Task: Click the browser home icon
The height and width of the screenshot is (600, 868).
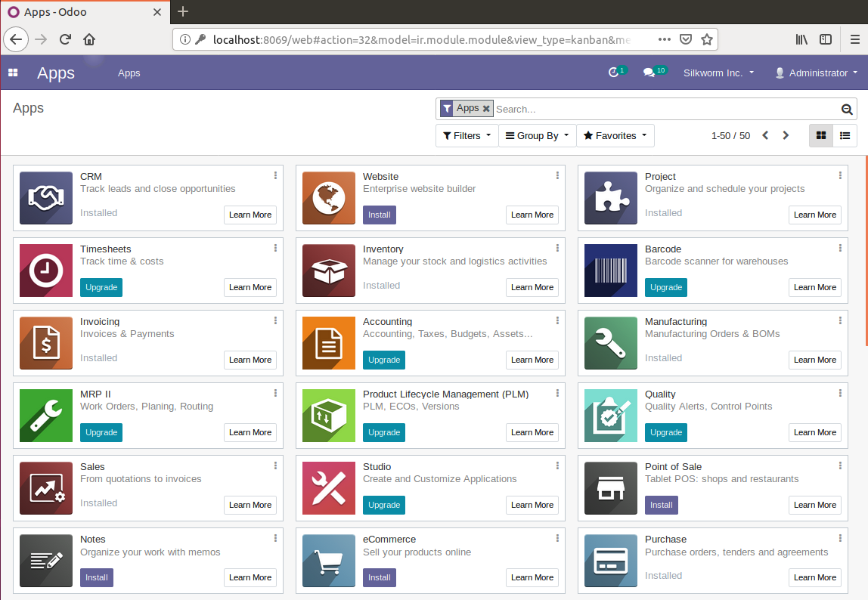Action: point(89,39)
